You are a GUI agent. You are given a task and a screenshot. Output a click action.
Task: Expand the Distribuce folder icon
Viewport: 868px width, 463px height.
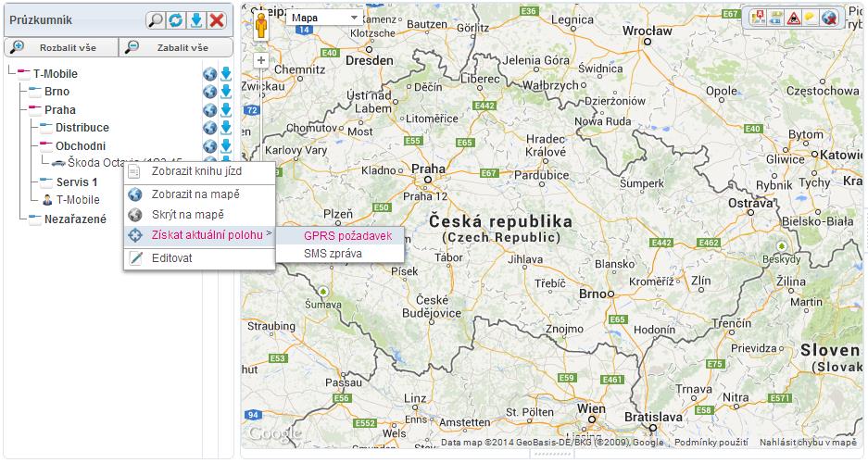46,127
